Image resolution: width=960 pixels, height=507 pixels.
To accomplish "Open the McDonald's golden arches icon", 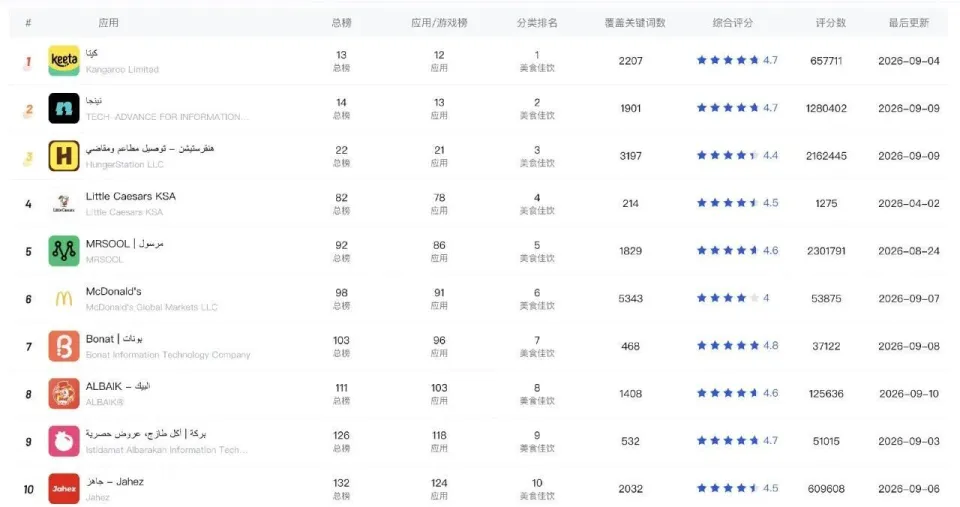I will click(64, 298).
